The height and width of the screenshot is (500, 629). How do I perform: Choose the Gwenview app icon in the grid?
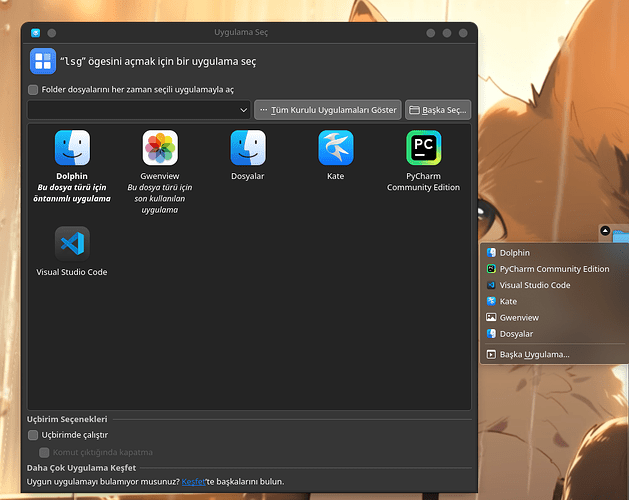(160, 148)
